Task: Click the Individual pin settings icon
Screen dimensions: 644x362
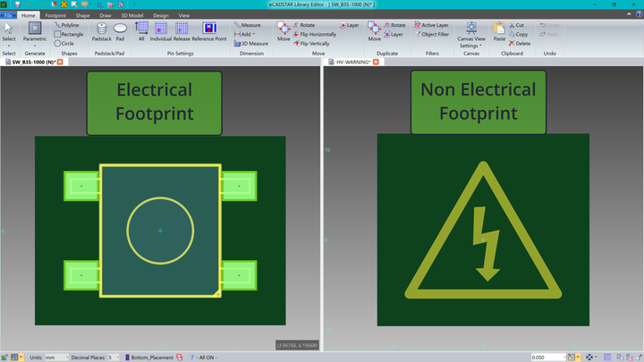Action: pyautogui.click(x=161, y=31)
